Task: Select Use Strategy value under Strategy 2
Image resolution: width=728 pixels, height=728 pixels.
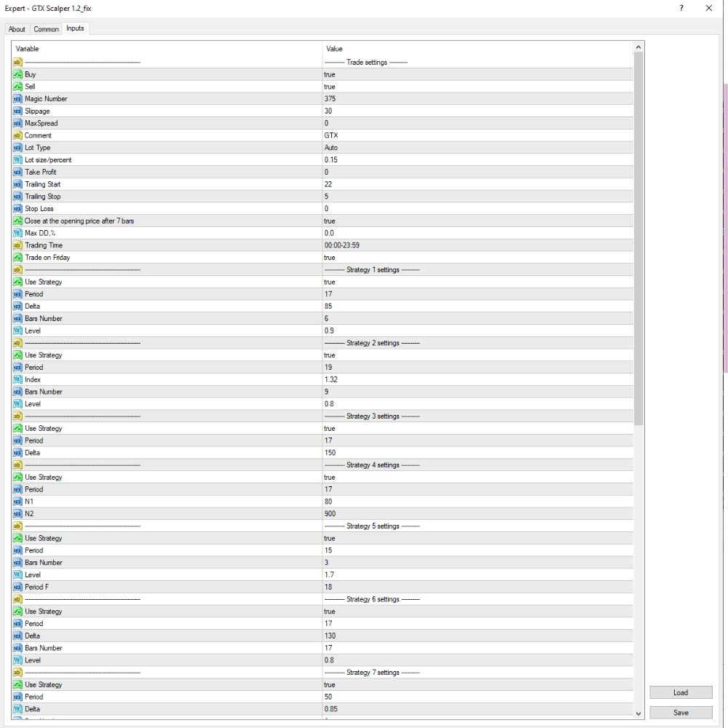Action: pos(330,355)
